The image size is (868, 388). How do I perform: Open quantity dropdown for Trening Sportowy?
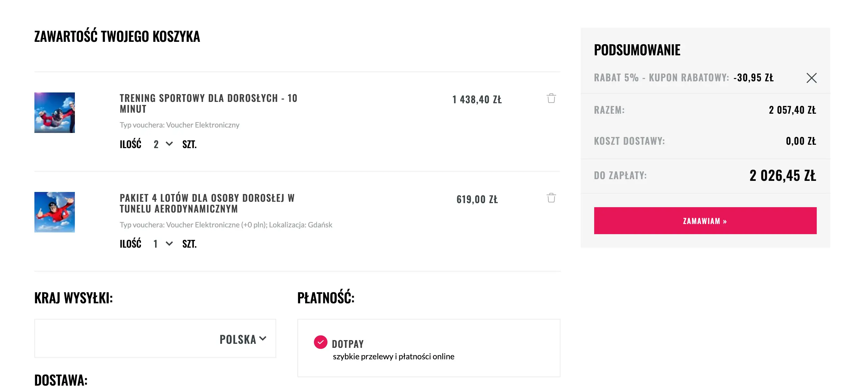[x=163, y=144]
